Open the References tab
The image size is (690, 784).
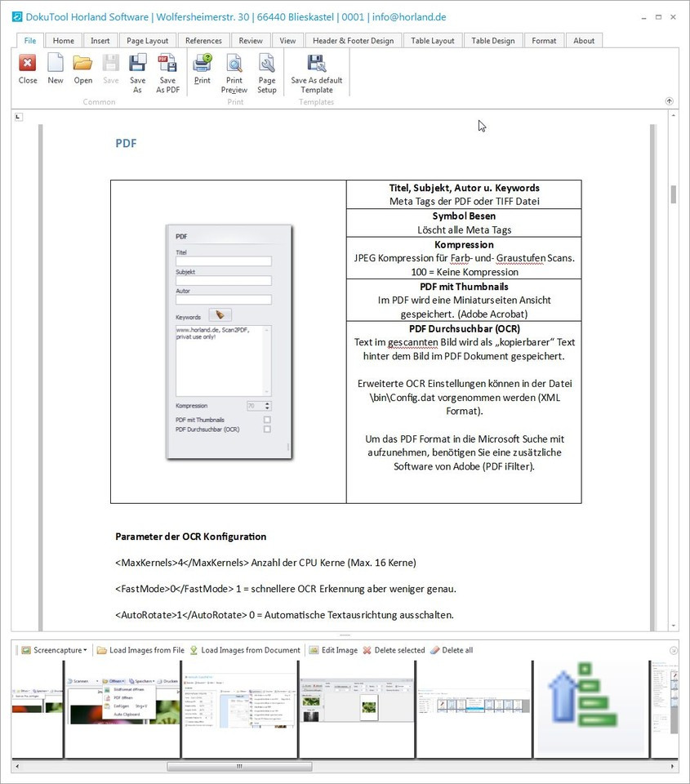(x=203, y=41)
